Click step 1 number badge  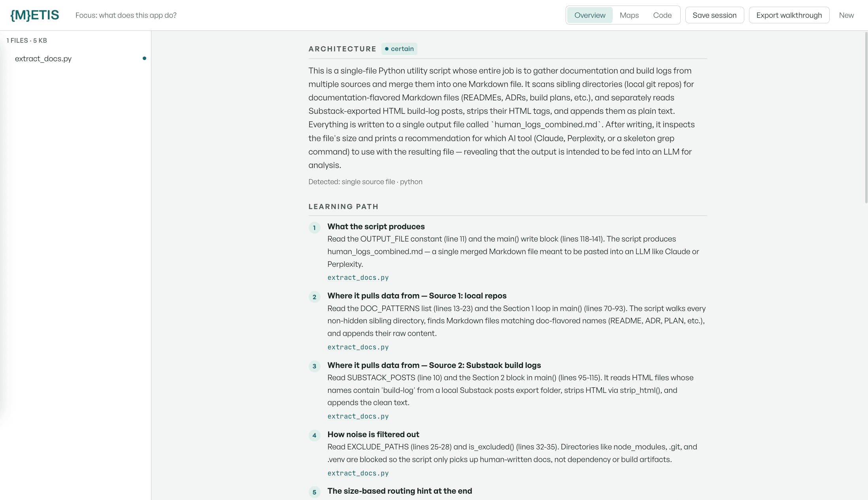[x=314, y=228]
